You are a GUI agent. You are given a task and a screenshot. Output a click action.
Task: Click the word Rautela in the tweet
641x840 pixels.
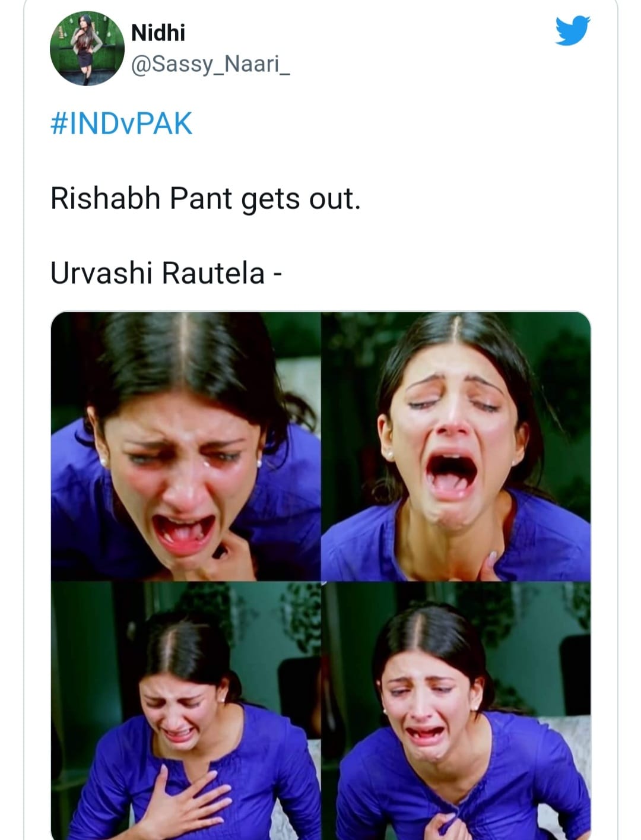point(213,272)
